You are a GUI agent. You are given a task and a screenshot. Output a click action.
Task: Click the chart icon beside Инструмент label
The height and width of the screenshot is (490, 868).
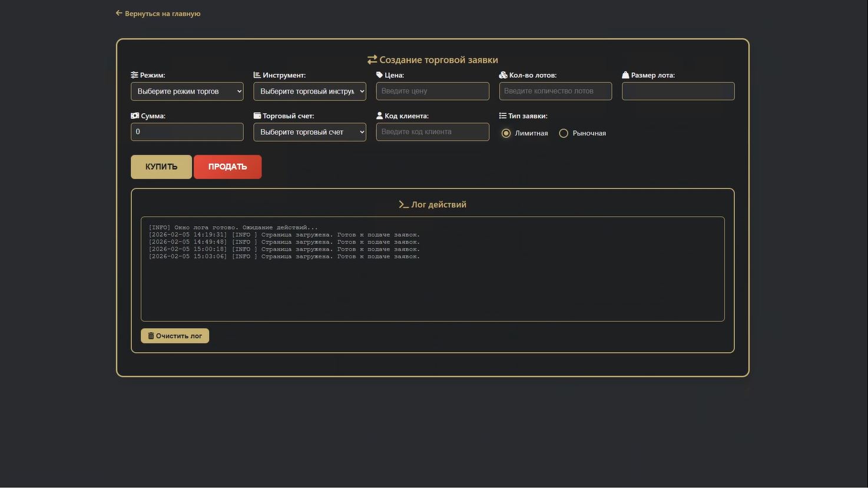point(257,75)
